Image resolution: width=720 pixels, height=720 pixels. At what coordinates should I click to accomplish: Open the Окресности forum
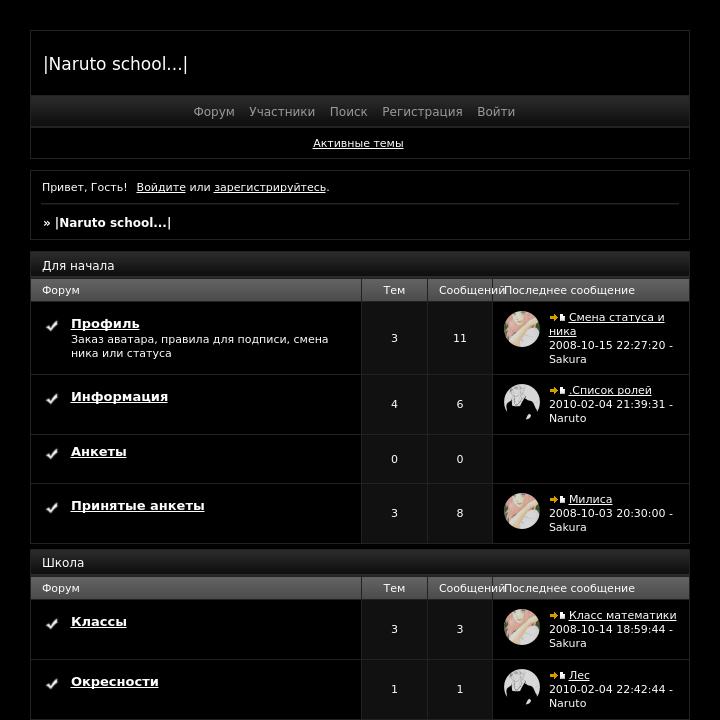tap(115, 682)
